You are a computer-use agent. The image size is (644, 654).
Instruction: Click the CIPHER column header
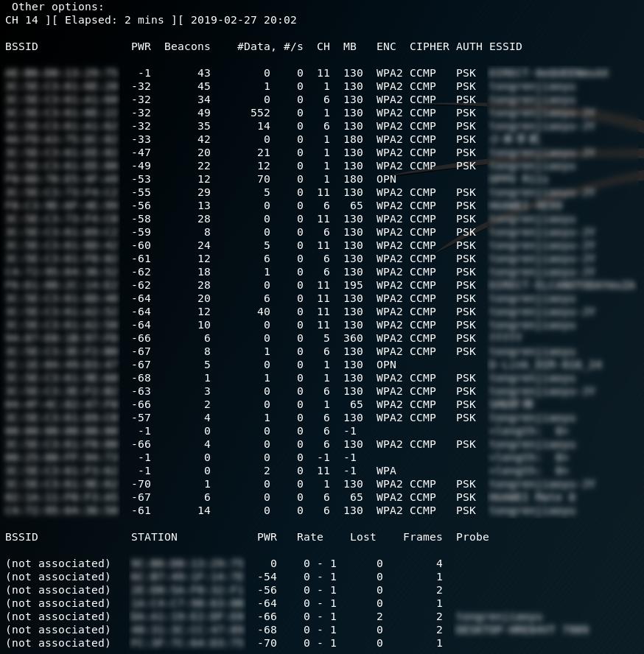pyautogui.click(x=429, y=46)
